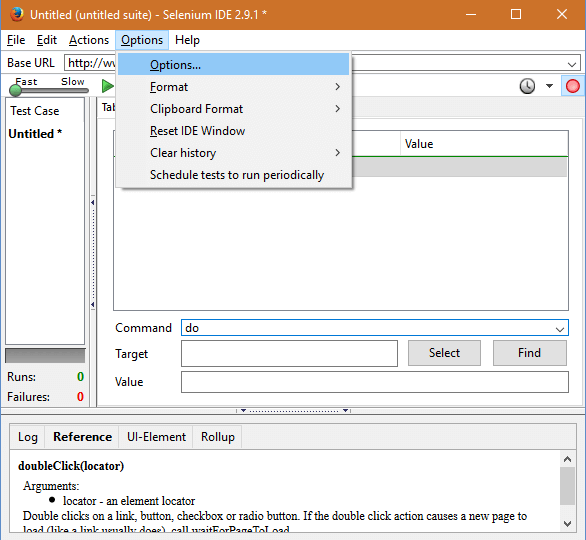The height and width of the screenshot is (540, 586).
Task: Expand the Clipboard Format submenu
Action: click(x=234, y=109)
